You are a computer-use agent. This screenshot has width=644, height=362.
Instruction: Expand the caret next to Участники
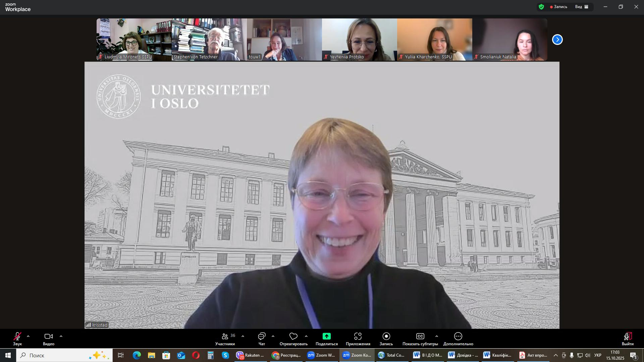(243, 336)
